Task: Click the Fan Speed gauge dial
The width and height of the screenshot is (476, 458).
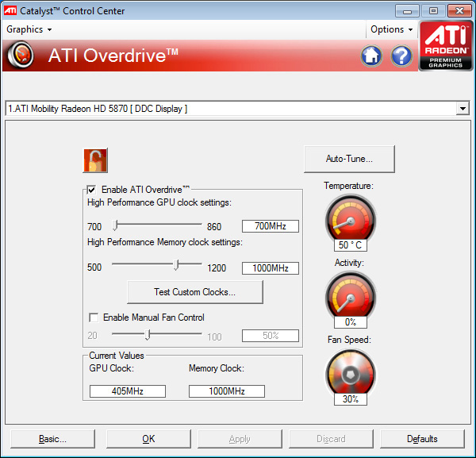Action: tap(351, 373)
